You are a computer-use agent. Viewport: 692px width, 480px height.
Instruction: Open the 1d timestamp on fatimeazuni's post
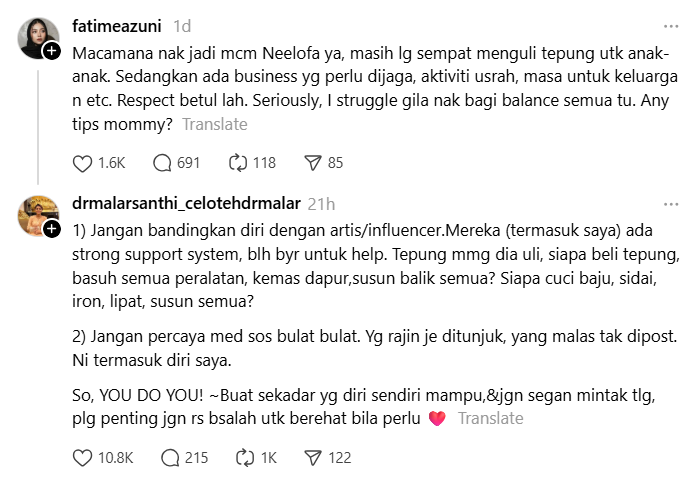(182, 25)
